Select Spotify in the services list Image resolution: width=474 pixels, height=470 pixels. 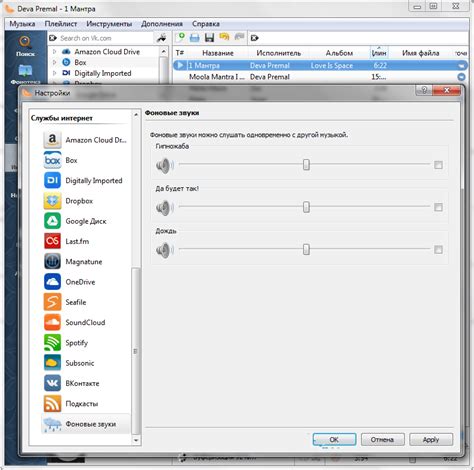click(x=85, y=343)
